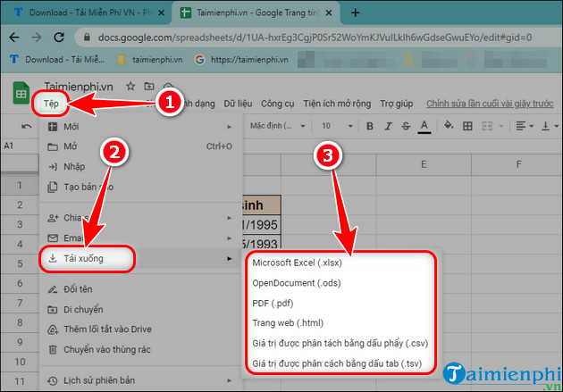Open the Mặc định font dropdown
This screenshot has width=563, height=392.
[278, 126]
